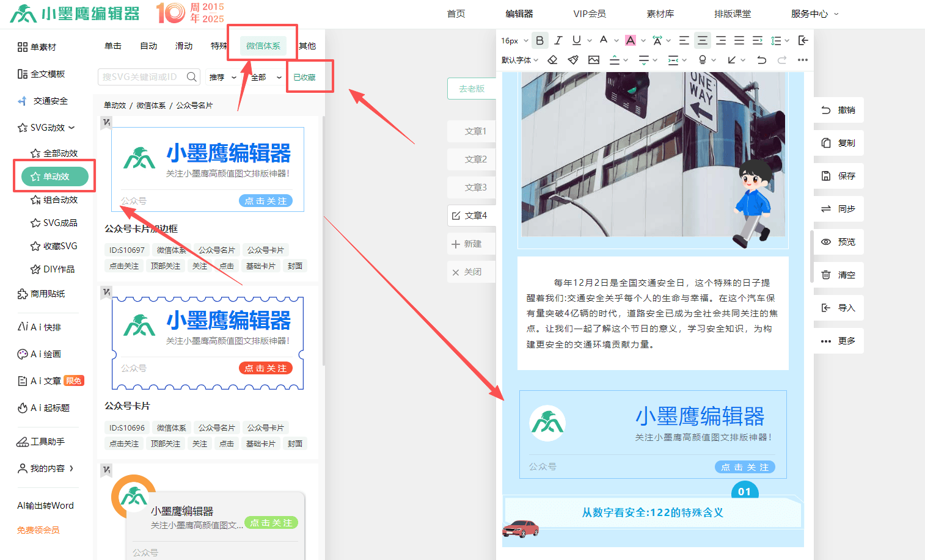Switch to the 滑动 tab
Screen dimensions: 925x560
[184, 46]
